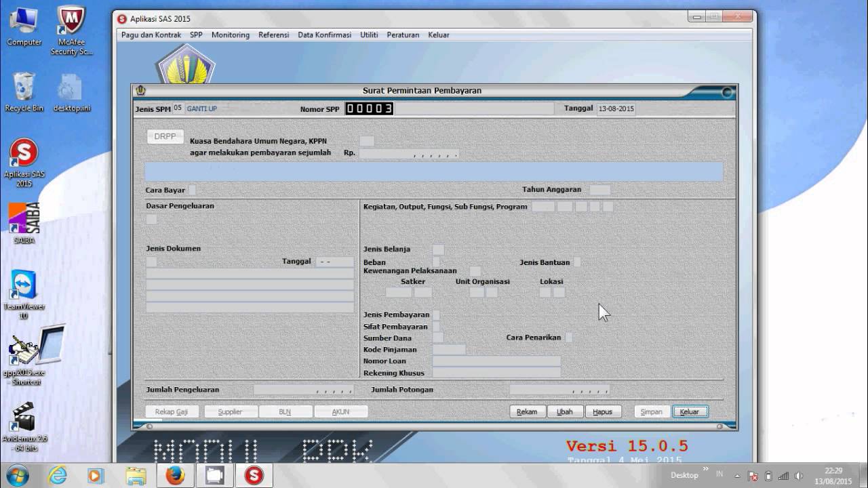This screenshot has width=868, height=488.
Task: Switch to SAS application taskbar icon
Action: (x=254, y=476)
